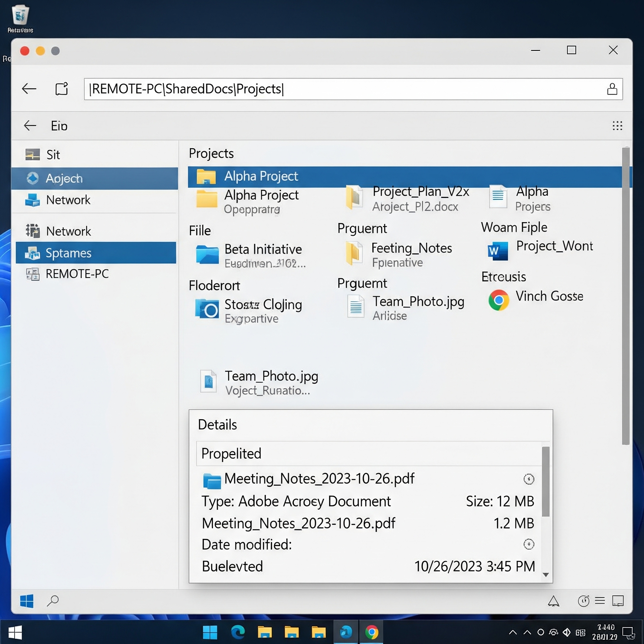Expand the hidden icons chevron in system tray
Screen dimensions: 644x644
[512, 632]
